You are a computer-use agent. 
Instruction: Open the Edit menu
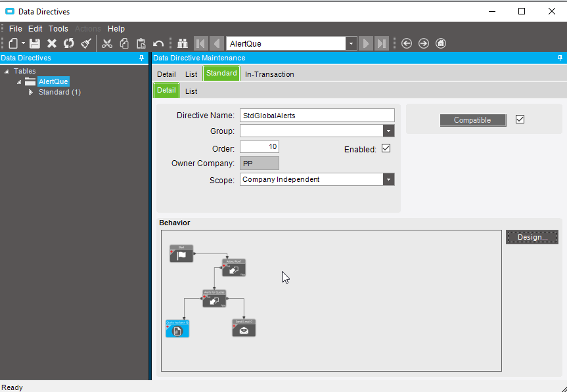(x=35, y=28)
